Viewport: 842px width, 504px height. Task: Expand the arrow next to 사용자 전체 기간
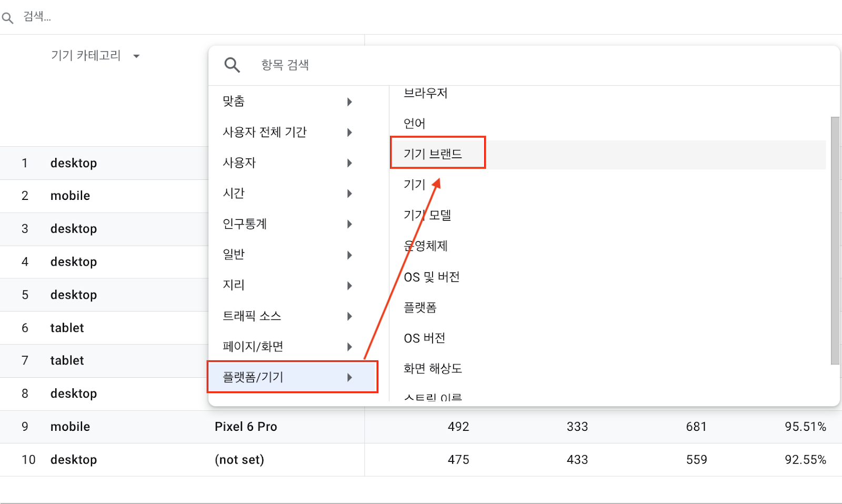click(349, 133)
